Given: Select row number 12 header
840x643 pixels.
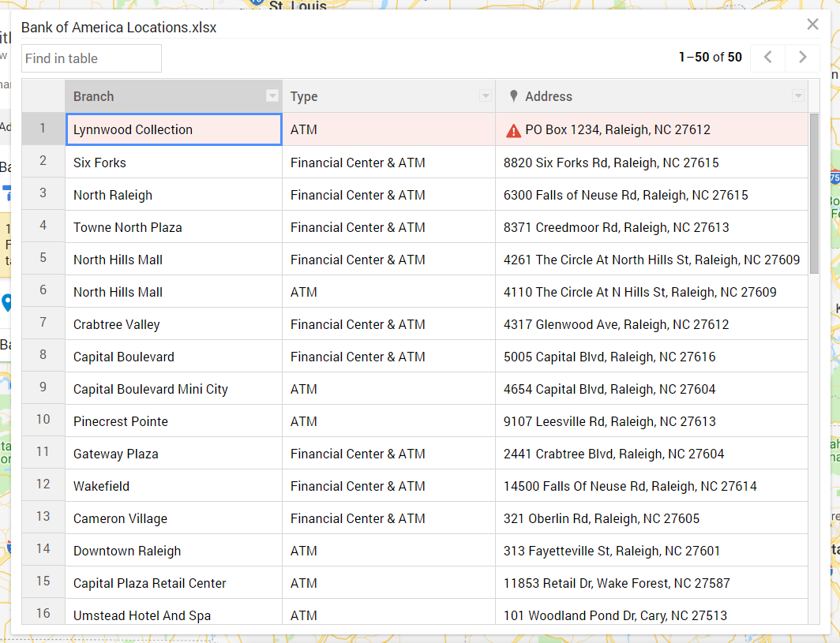Looking at the screenshot, I should pyautogui.click(x=43, y=485).
